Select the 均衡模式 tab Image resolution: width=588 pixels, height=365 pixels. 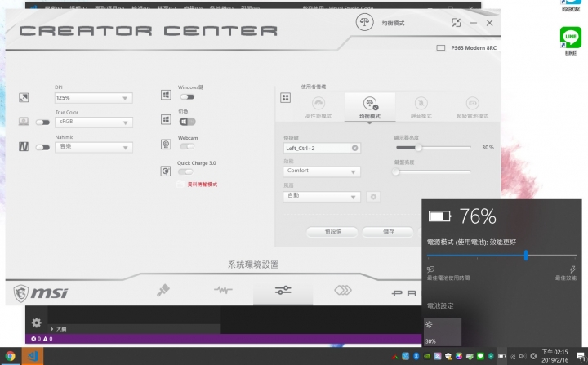tap(370, 108)
